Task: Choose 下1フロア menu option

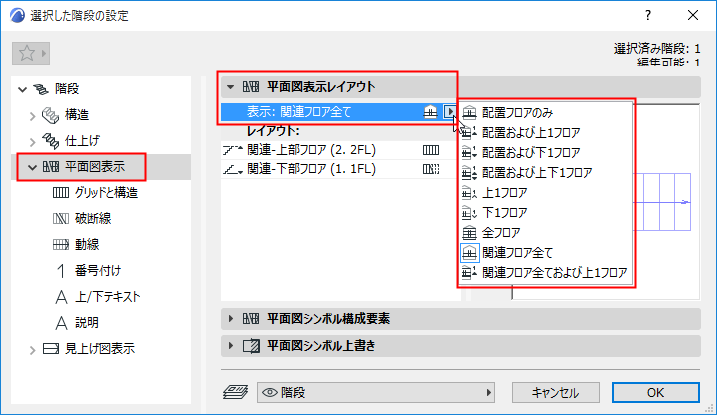Action: point(546,213)
